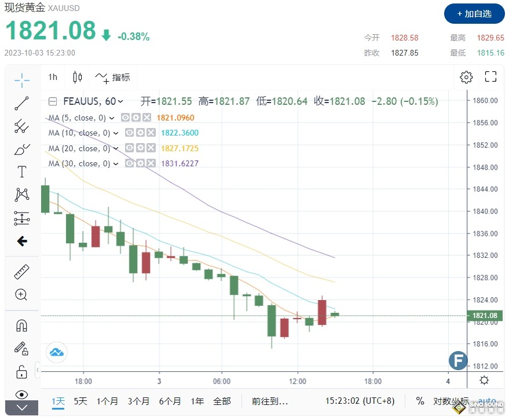This screenshot has height=420, width=509.
Task: Select the 1天 time range tab
Action: pyautogui.click(x=58, y=401)
